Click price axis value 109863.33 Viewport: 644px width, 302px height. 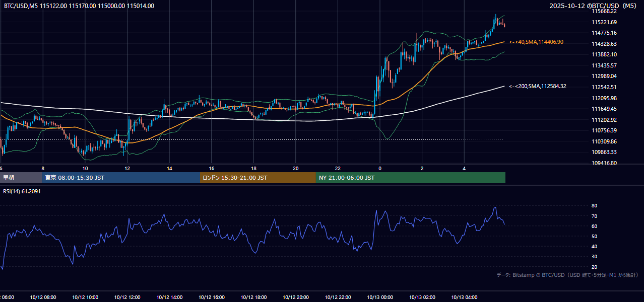[605, 152]
